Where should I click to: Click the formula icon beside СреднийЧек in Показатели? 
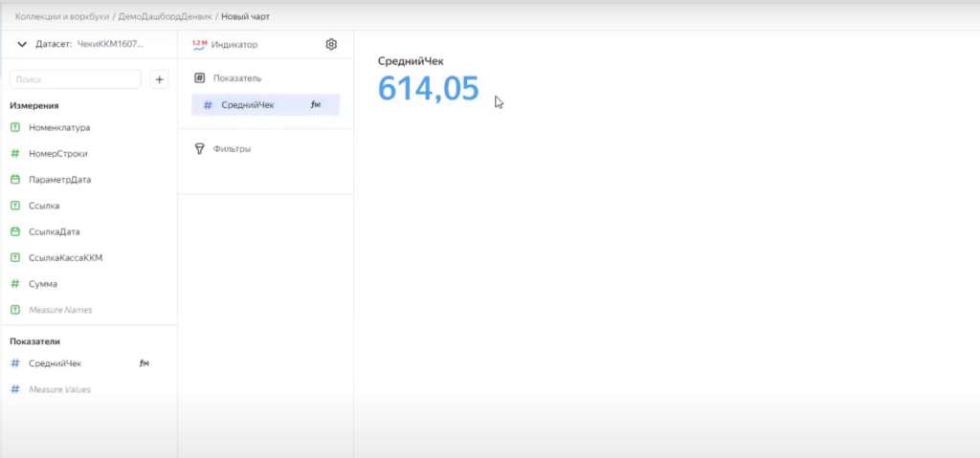[x=145, y=363]
